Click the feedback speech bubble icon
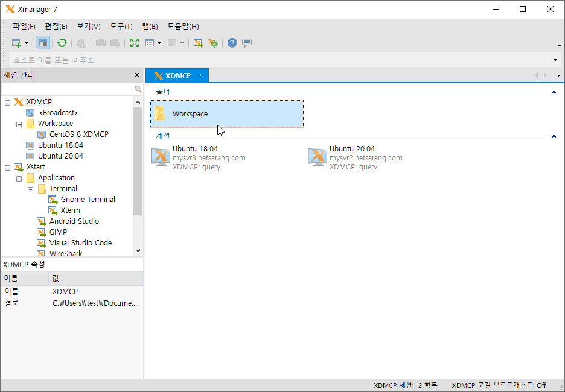The height and width of the screenshot is (392, 565). point(247,43)
